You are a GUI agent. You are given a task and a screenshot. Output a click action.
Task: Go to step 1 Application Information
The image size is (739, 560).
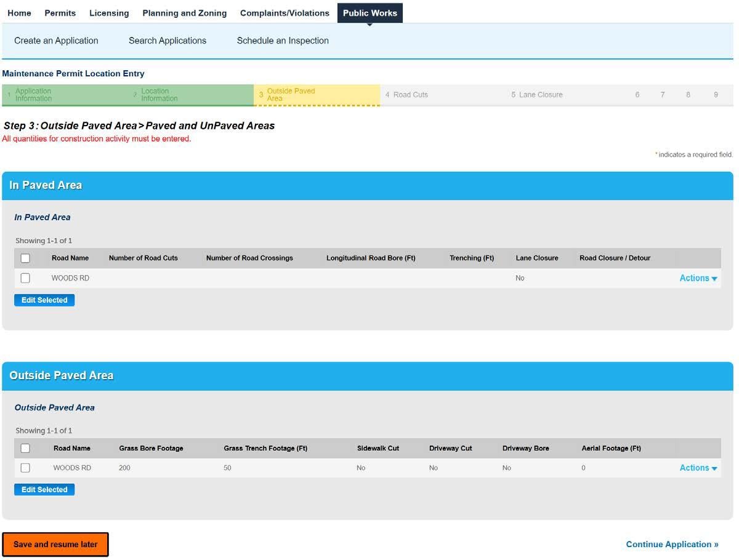(x=33, y=95)
